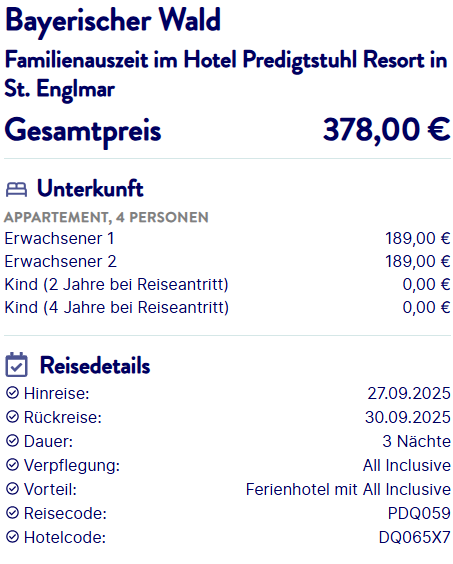Click the Erwachsener 1 price row
Screen dimensions: 453x564
point(227,238)
